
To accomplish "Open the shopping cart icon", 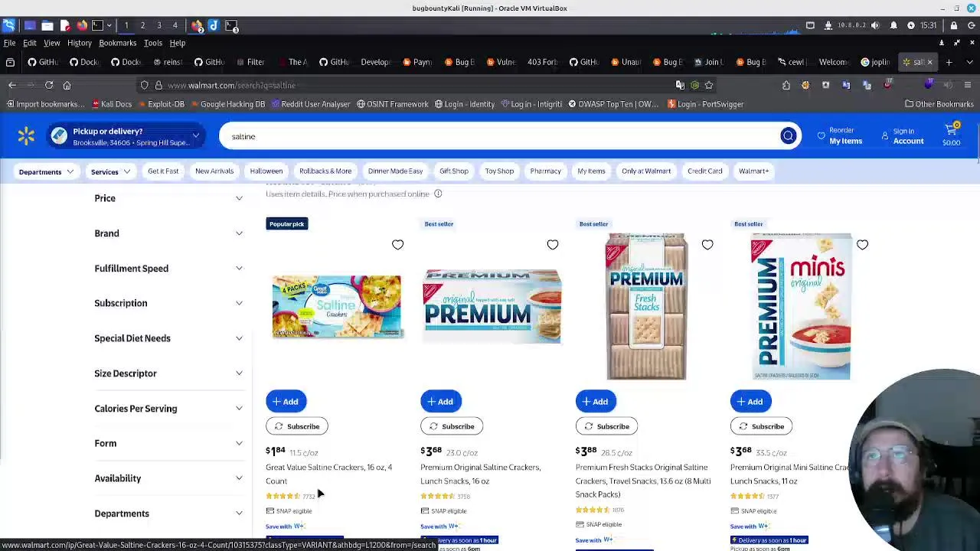I will tap(951, 135).
